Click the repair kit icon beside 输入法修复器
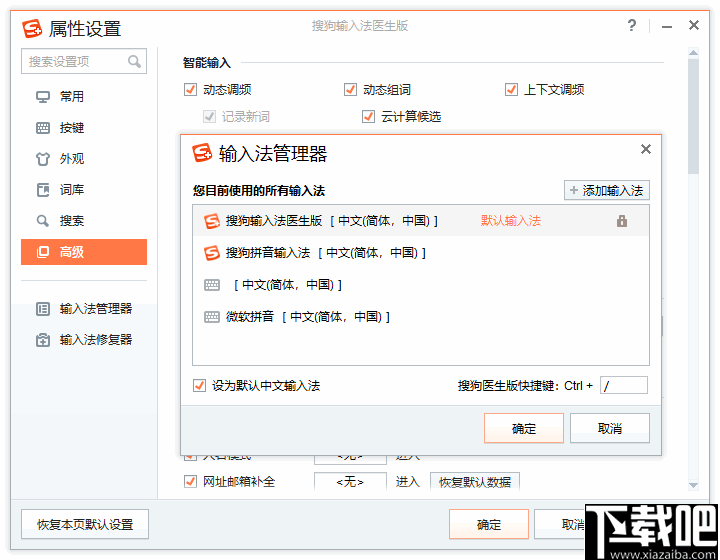The height and width of the screenshot is (560, 720). 43,340
